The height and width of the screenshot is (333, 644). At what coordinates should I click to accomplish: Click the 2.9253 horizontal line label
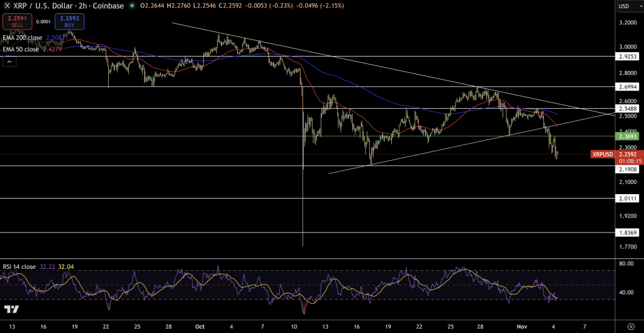[x=627, y=57]
